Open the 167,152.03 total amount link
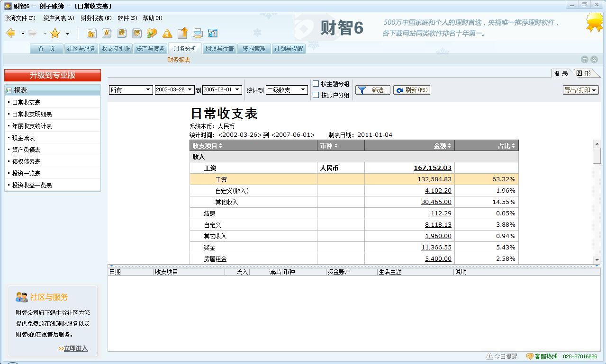Screen dimensions: 606x364 433,168
